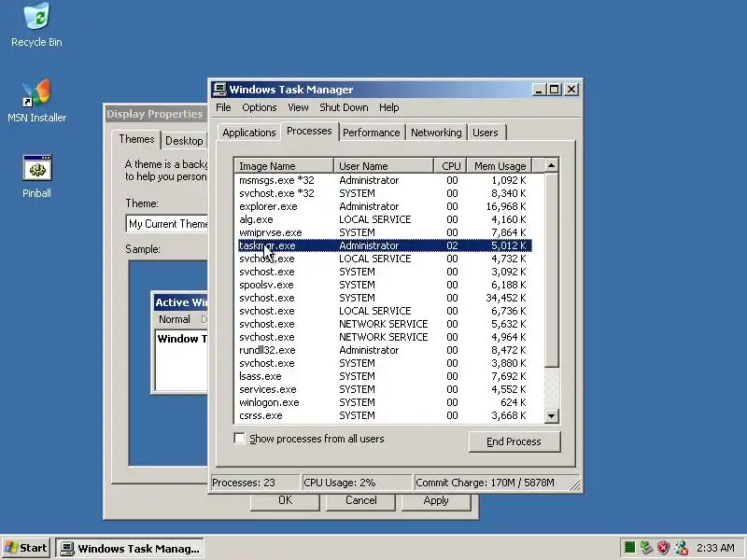Sort by the Mem Usage column header
The height and width of the screenshot is (560, 747).
coord(500,166)
